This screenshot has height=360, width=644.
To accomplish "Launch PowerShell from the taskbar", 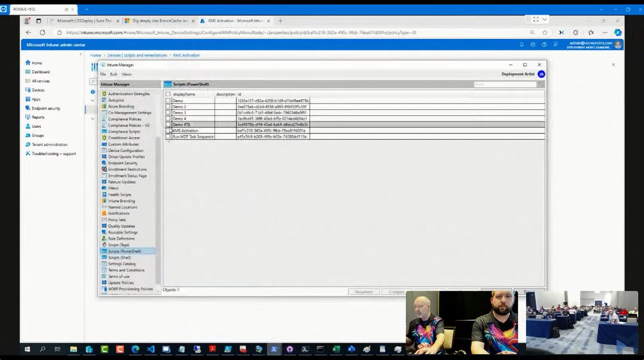I will coord(274,349).
